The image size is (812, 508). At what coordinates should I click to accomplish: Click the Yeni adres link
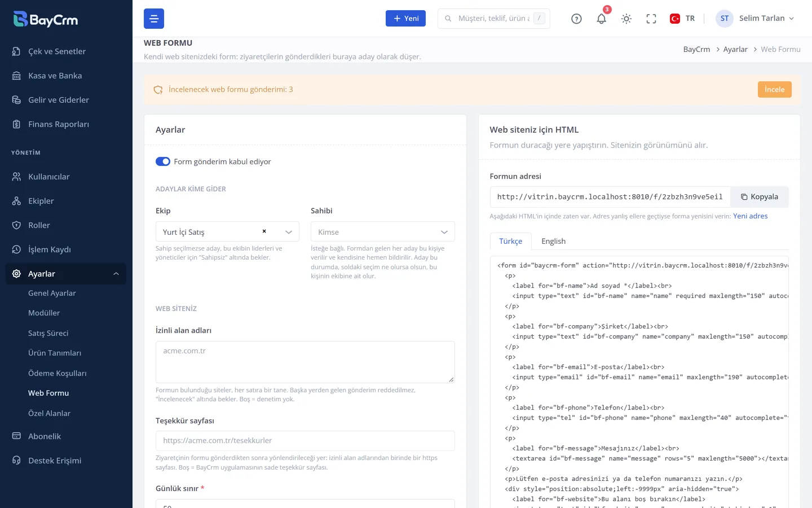coord(750,216)
